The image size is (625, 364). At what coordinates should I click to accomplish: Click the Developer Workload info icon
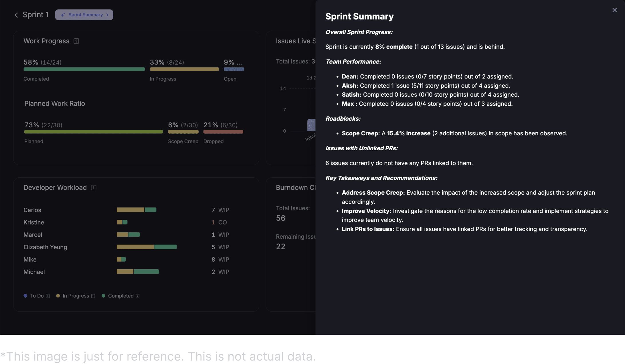click(x=94, y=188)
